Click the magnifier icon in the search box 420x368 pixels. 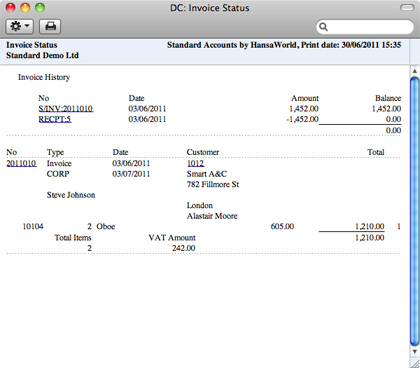tap(323, 27)
